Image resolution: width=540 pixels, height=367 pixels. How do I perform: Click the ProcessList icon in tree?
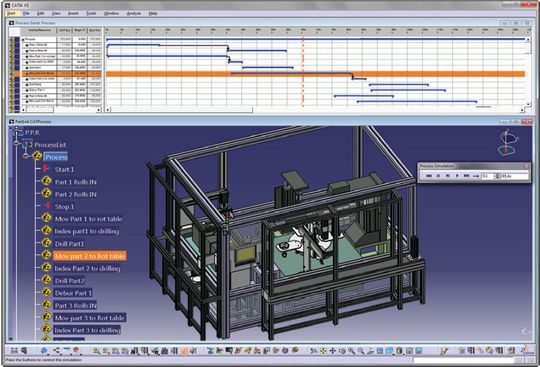(28, 145)
